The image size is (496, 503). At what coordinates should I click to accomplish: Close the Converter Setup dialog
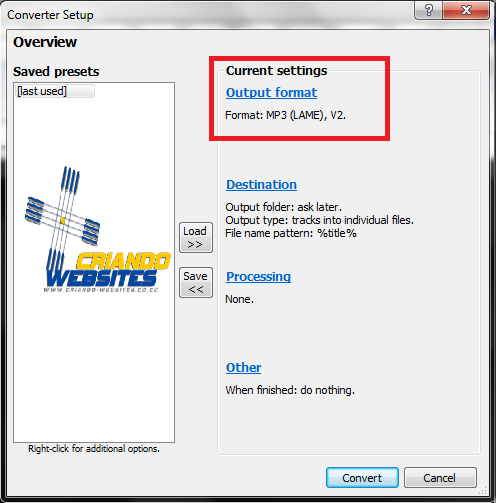click(x=466, y=10)
